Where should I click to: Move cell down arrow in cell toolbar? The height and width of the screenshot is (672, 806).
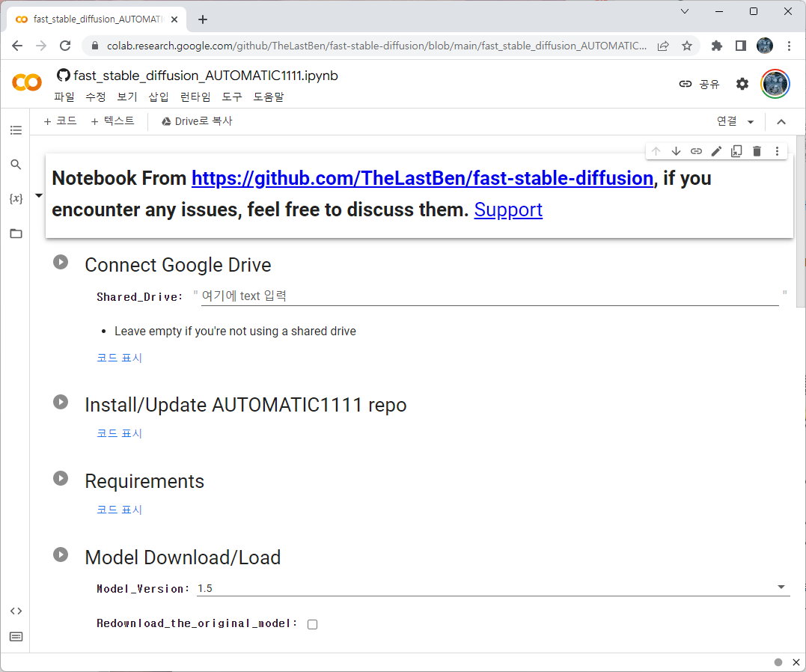click(x=676, y=151)
